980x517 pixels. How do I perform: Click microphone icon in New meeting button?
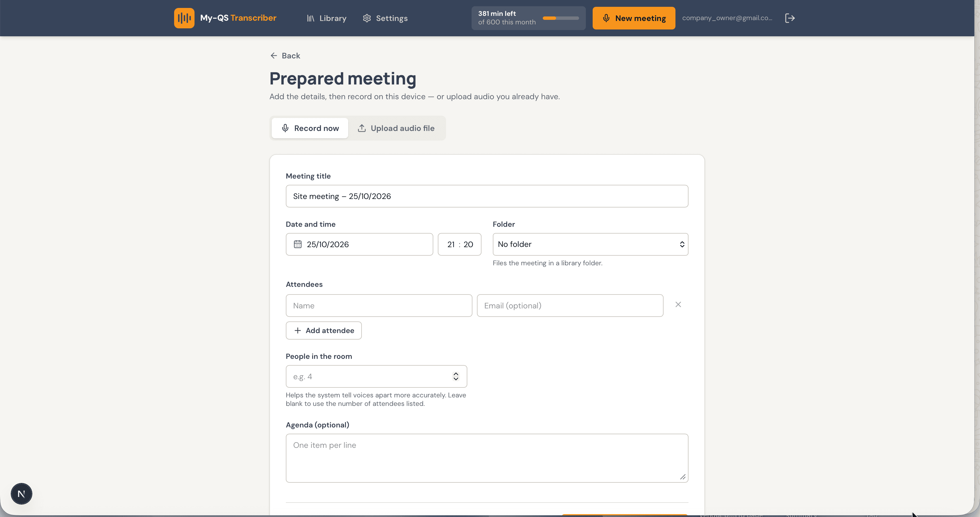click(x=607, y=18)
